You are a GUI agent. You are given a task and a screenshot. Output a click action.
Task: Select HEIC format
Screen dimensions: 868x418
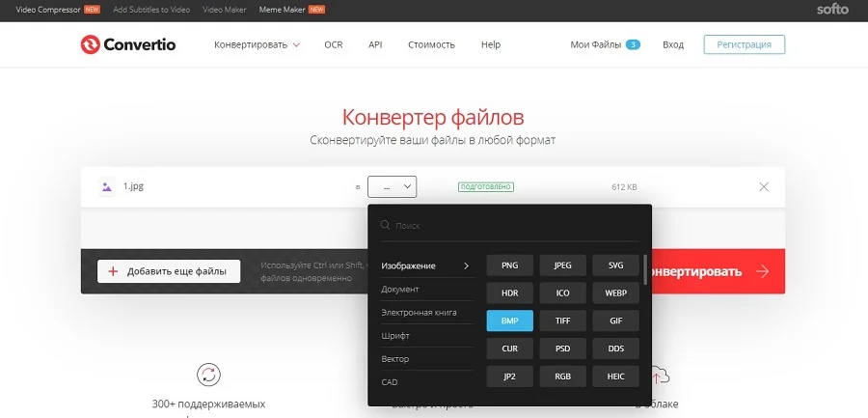(x=615, y=376)
